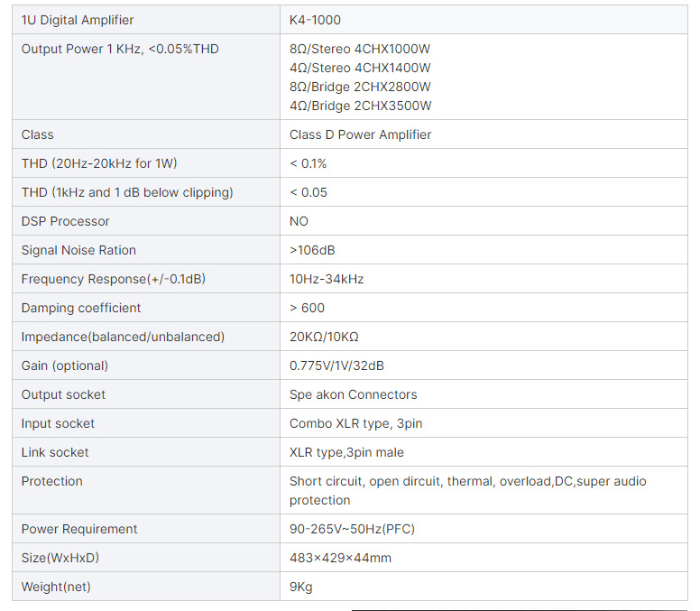The height and width of the screenshot is (611, 700).
Task: Select the "4Ω/Bridge 2CHX3500W" value
Action: pos(360,106)
